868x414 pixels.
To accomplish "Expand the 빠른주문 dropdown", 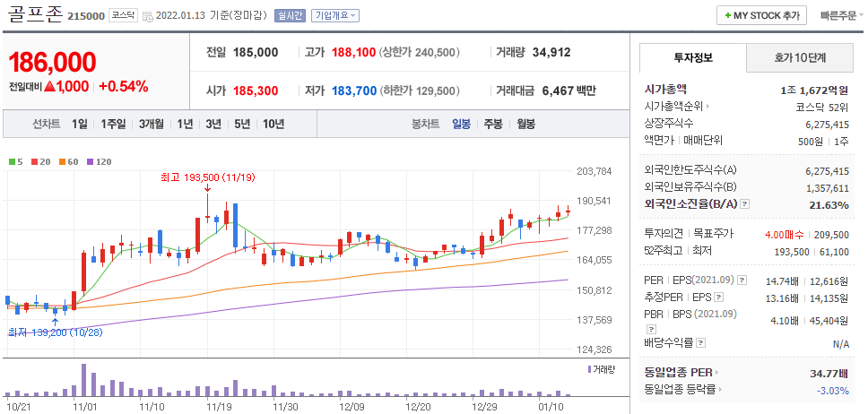I will click(x=841, y=15).
